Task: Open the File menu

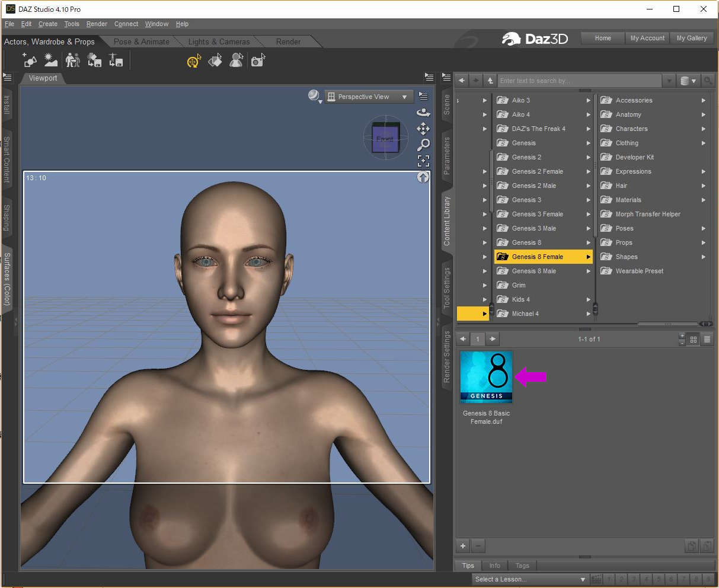Action: pos(9,24)
